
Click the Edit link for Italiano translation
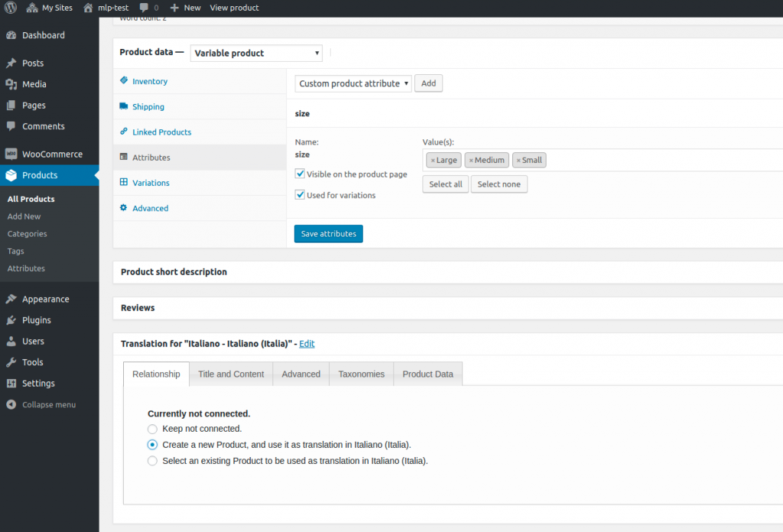(307, 344)
